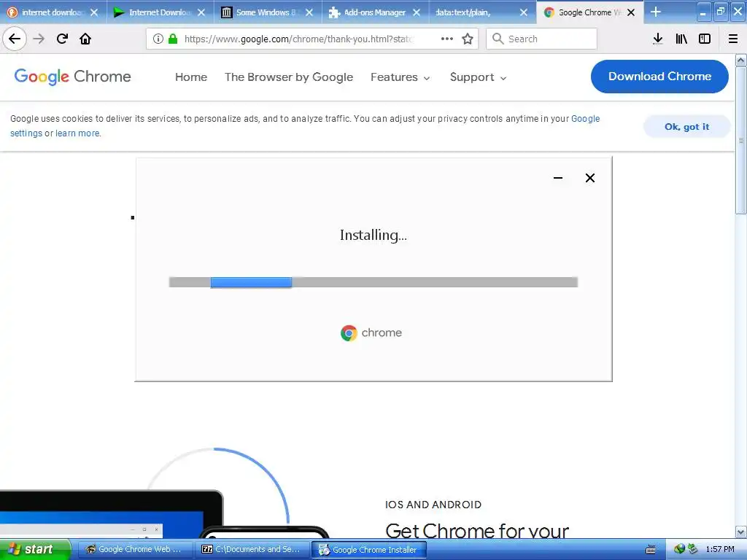Image resolution: width=747 pixels, height=560 pixels.
Task: Expand the Features dropdown menu
Action: click(400, 77)
